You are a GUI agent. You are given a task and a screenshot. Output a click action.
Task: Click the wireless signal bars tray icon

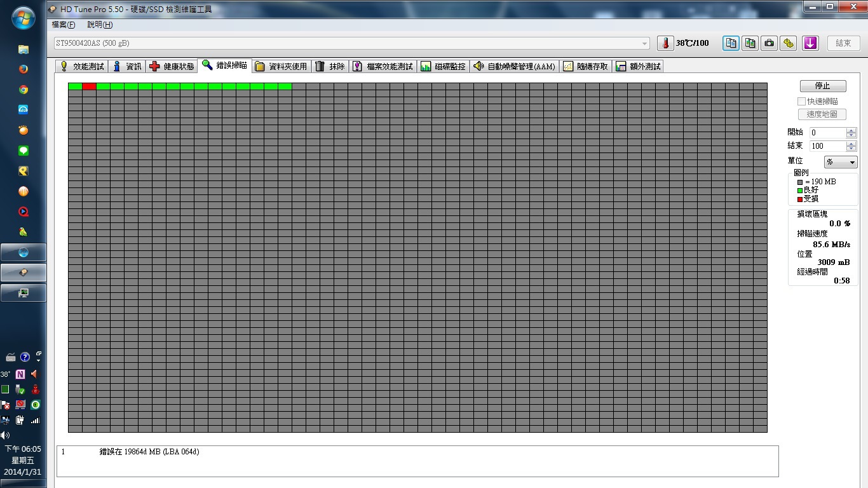click(35, 420)
